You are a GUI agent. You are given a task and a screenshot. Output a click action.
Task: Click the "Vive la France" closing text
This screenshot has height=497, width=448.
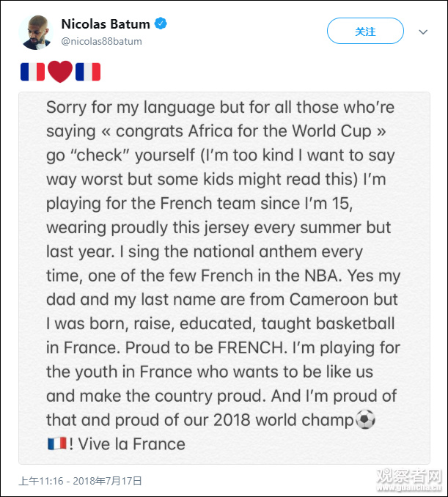point(130,443)
